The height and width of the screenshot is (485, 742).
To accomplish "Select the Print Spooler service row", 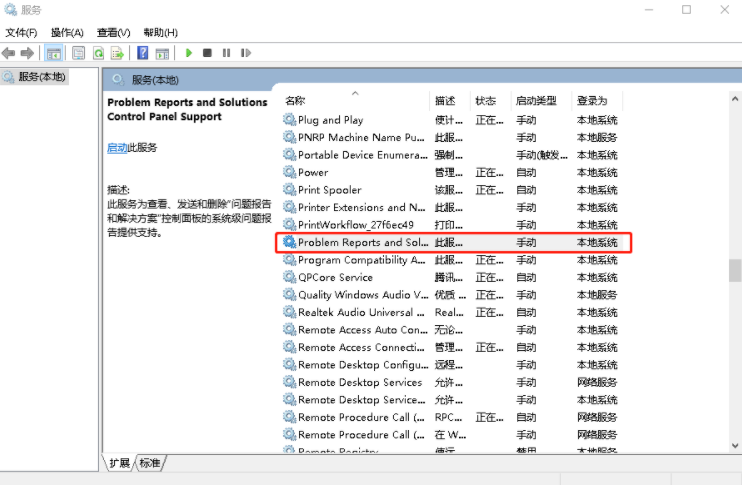I will coord(330,190).
